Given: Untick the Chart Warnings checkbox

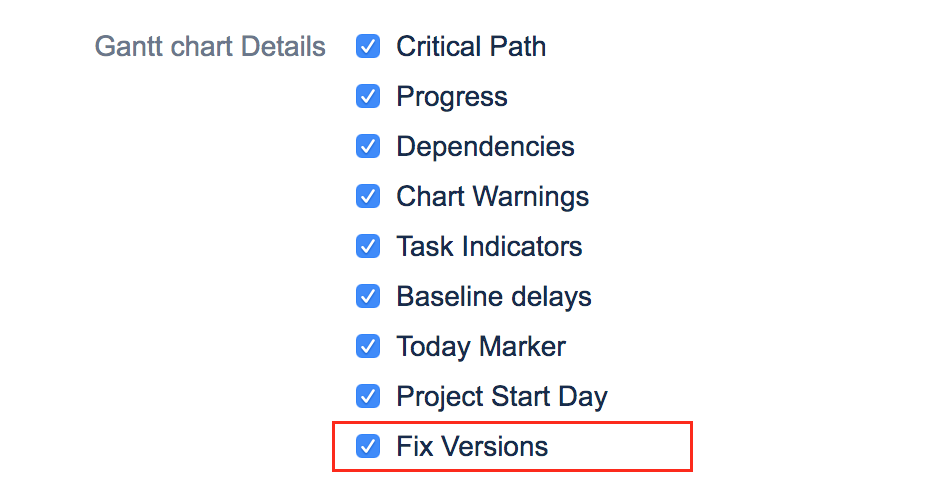Looking at the screenshot, I should [368, 196].
